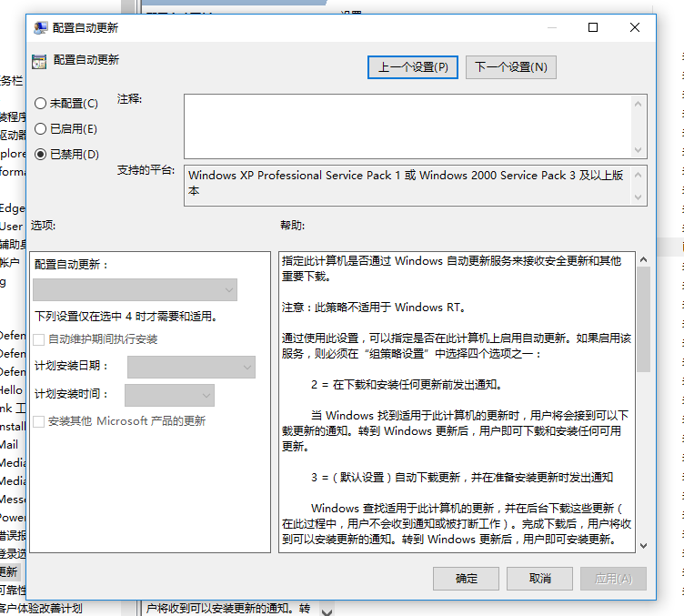
Task: Select 'Edge' item in background tree
Action: [x=13, y=208]
